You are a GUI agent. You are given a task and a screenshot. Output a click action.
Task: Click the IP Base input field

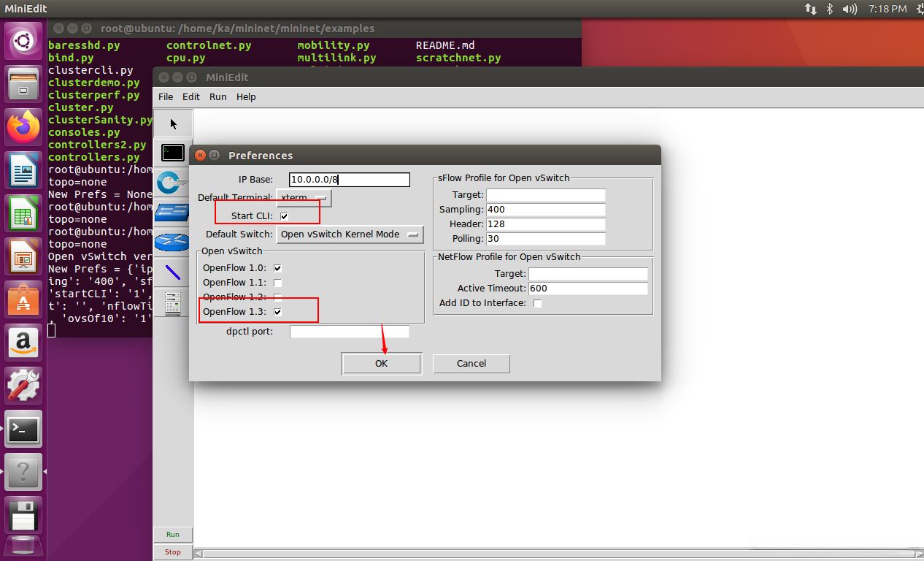point(350,180)
